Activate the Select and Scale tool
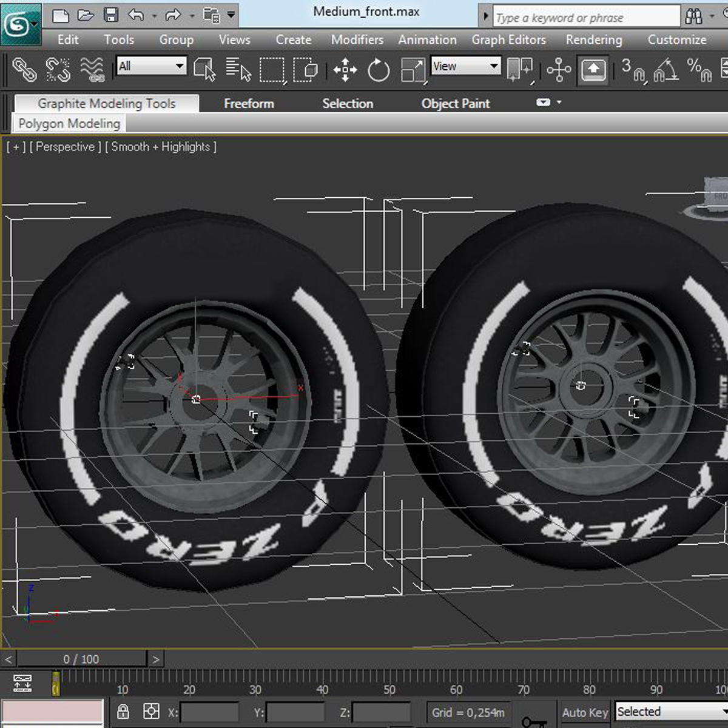 413,70
